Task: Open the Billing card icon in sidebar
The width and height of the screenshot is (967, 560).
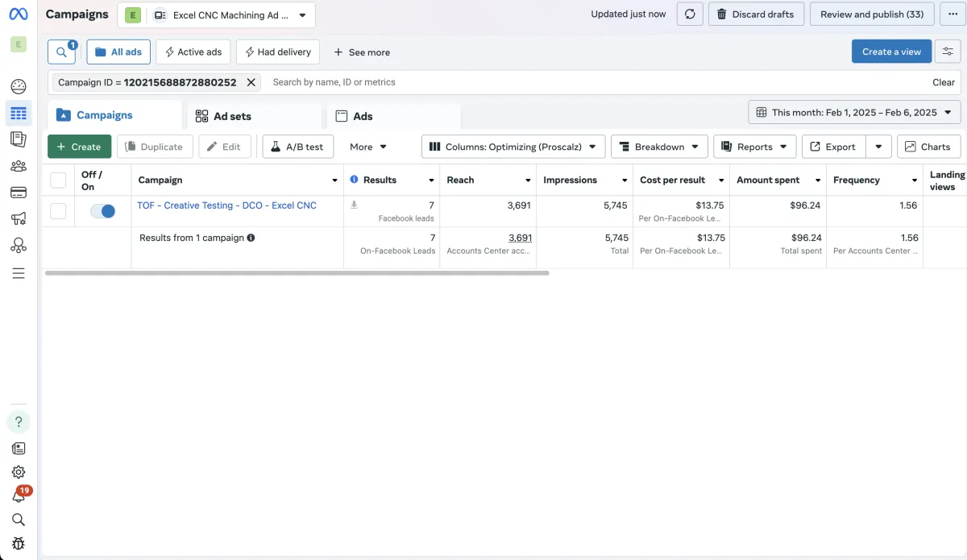Action: point(19,193)
